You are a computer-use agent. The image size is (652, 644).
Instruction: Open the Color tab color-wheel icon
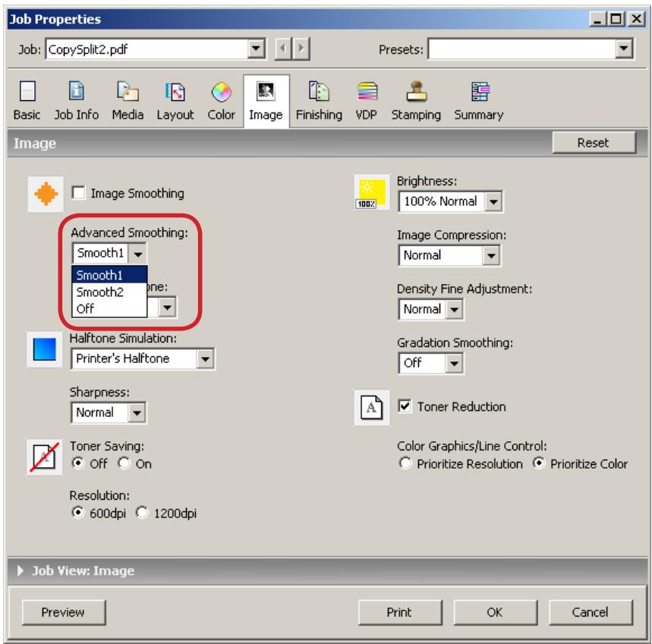[221, 92]
